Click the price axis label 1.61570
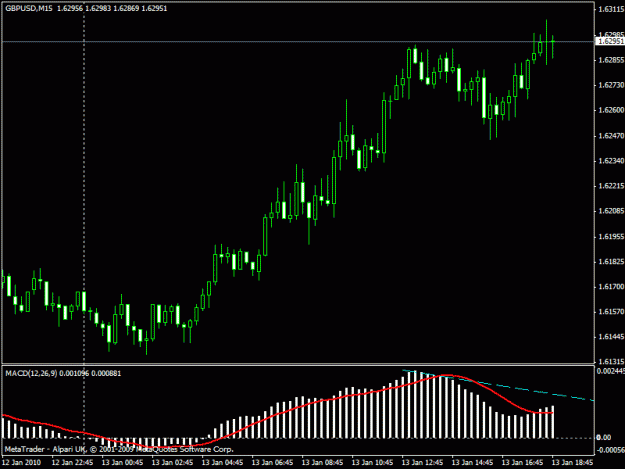 (x=611, y=312)
